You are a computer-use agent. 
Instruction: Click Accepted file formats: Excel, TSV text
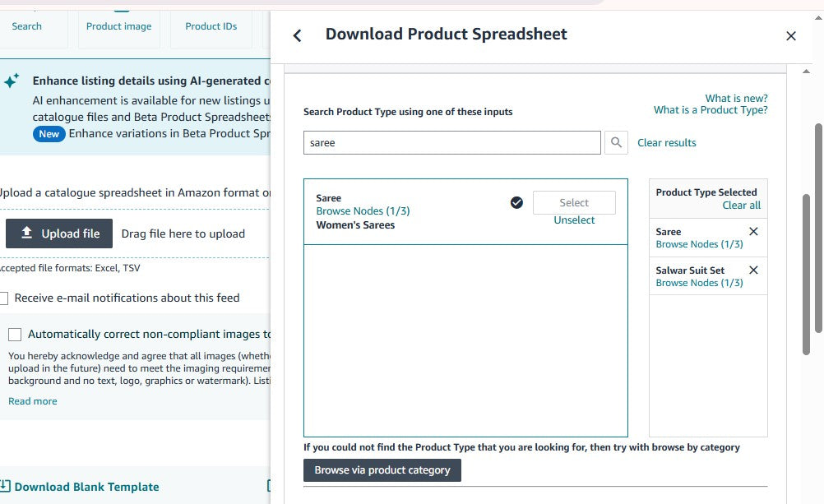(71, 268)
